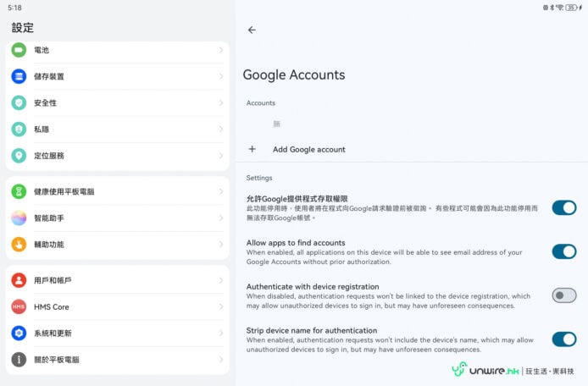Open the 用户和帳戶 settings entry
Viewport: 588px width, 386px height.
(53, 280)
